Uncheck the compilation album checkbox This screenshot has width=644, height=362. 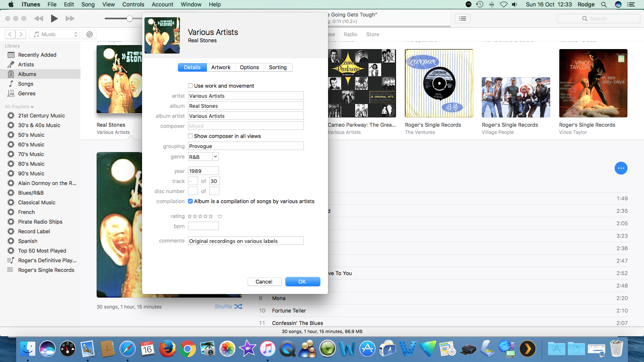(190, 201)
